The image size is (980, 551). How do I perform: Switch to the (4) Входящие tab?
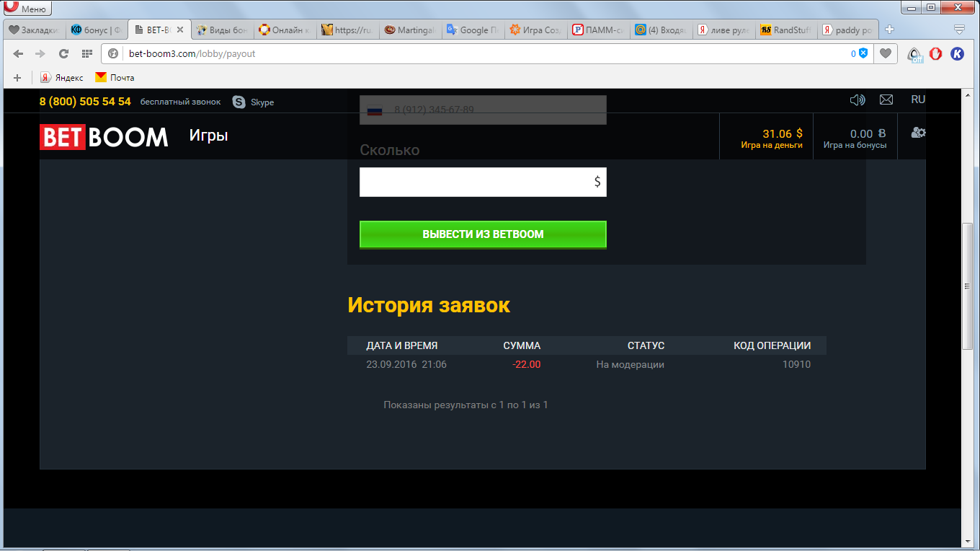pyautogui.click(x=661, y=30)
